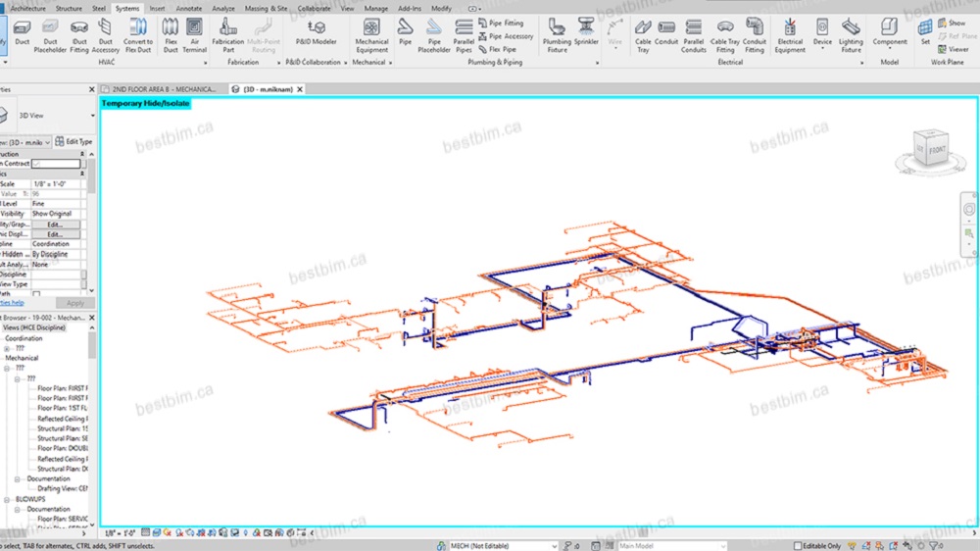Open the 3D View type selector dropdown
The image size is (980, 551).
pyautogui.click(x=92, y=116)
